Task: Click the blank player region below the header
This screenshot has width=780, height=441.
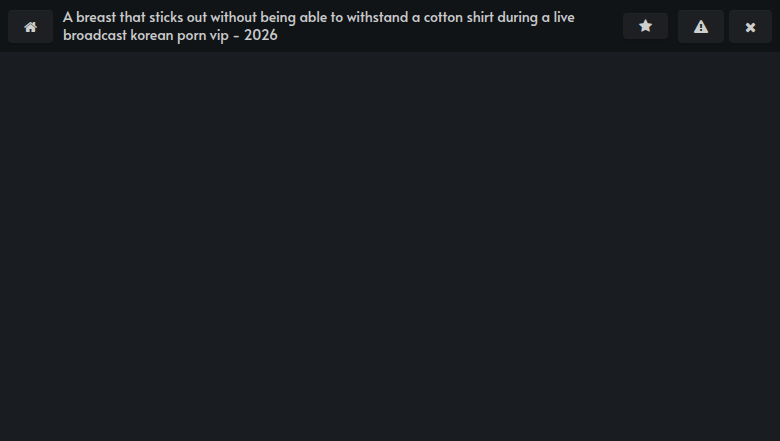Action: (x=390, y=245)
